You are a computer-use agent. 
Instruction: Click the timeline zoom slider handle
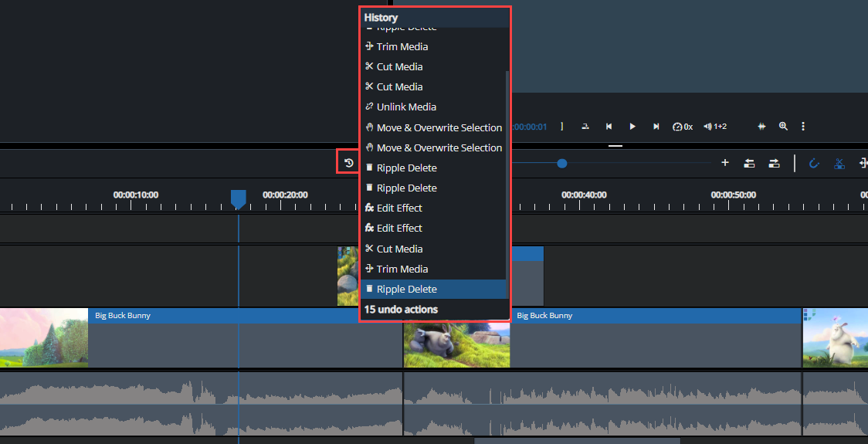(x=562, y=163)
